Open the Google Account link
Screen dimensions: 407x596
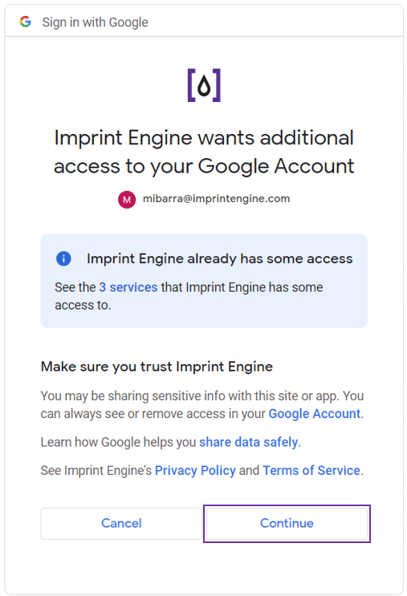pos(315,414)
